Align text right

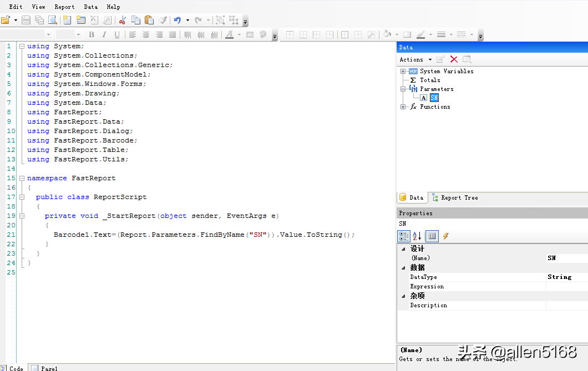(159, 34)
